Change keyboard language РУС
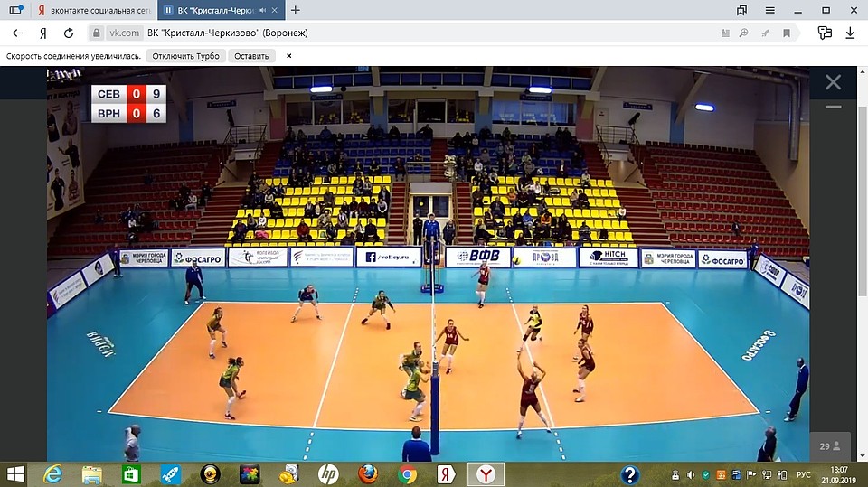This screenshot has height=487, width=868. tap(803, 475)
